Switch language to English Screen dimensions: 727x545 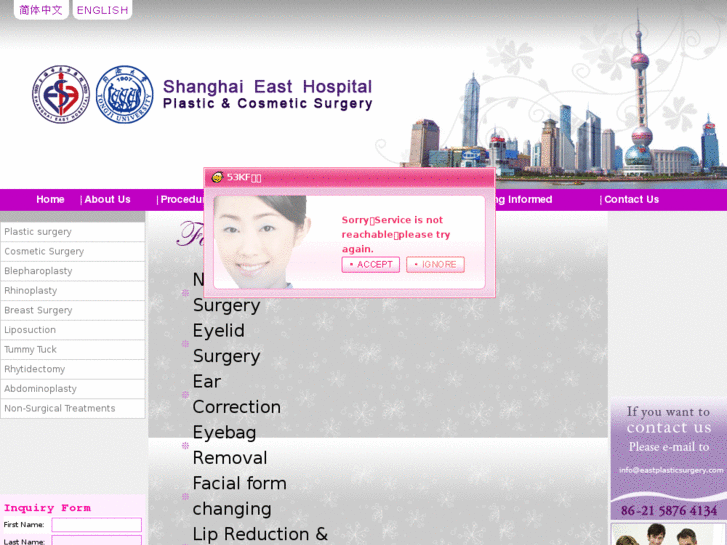tap(102, 10)
